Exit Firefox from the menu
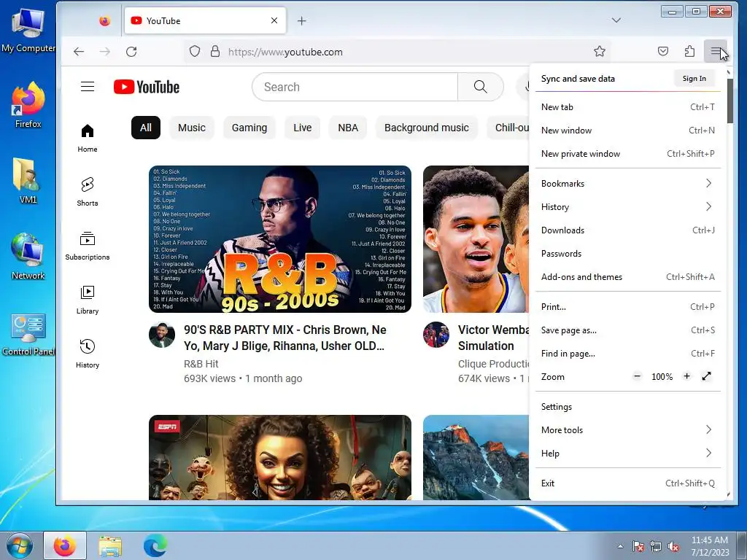The width and height of the screenshot is (747, 560). [x=628, y=483]
